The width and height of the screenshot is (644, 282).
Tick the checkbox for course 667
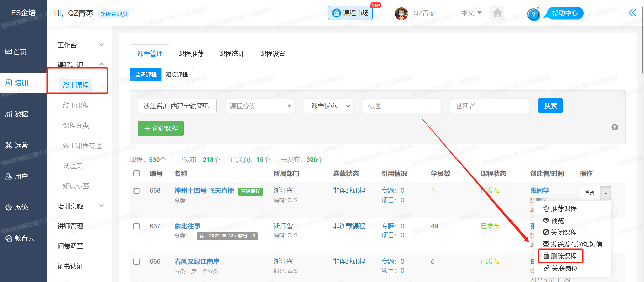tap(137, 226)
